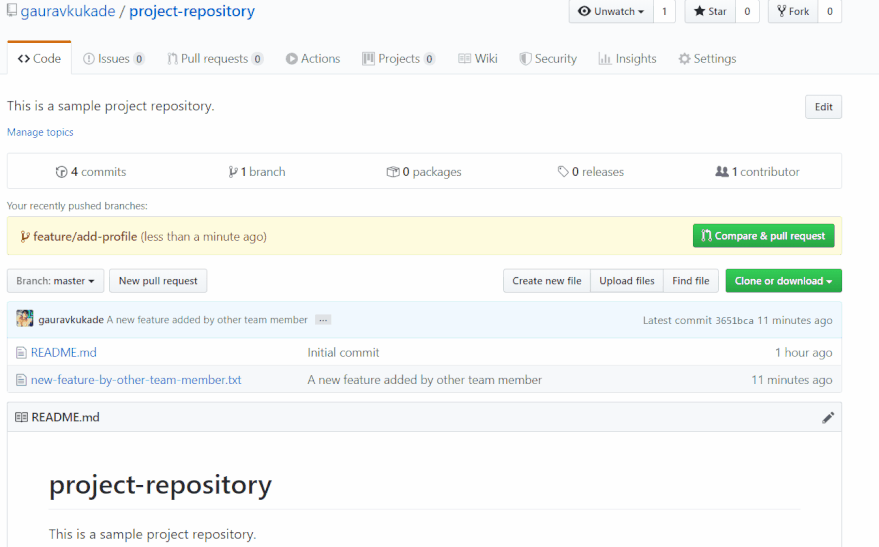Open gauravkukade author link in commit bar
The height and width of the screenshot is (547, 879).
pyautogui.click(x=71, y=320)
